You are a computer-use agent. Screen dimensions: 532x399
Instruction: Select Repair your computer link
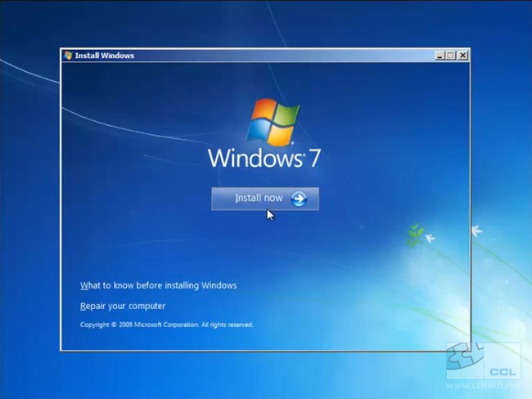point(123,306)
